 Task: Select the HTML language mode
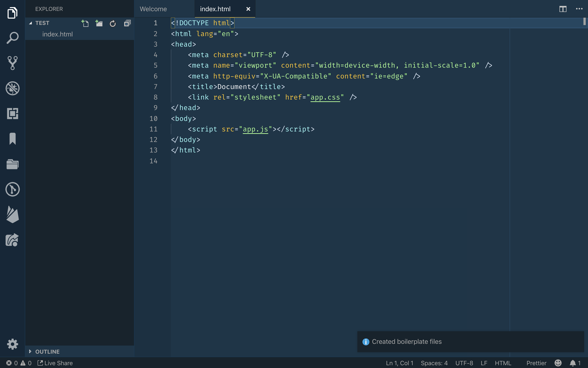(503, 363)
